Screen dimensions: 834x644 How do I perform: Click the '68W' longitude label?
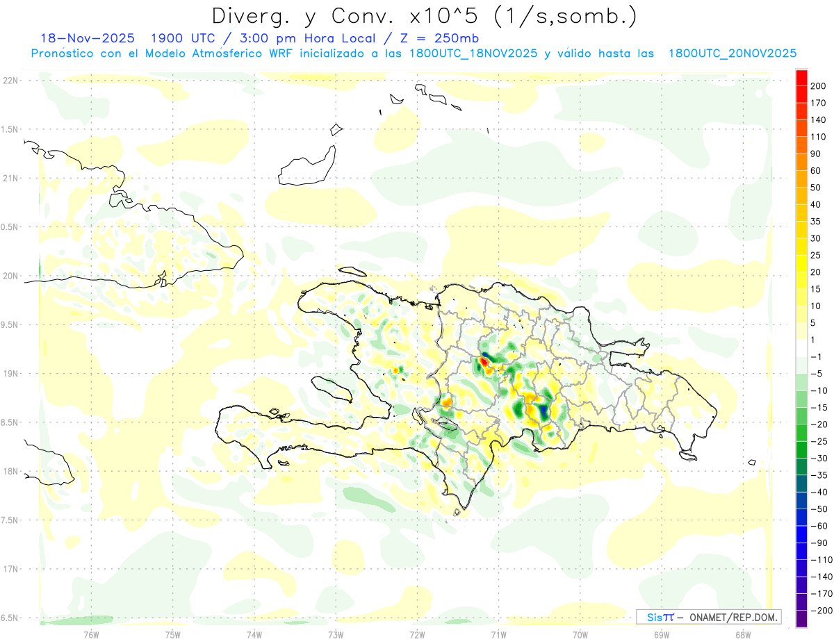743,634
